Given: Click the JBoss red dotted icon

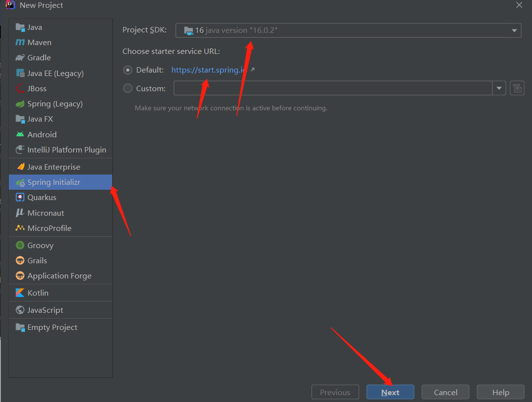Looking at the screenshot, I should pyautogui.click(x=20, y=88).
